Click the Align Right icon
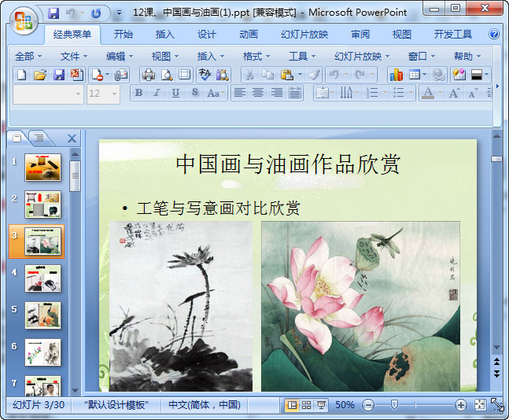 coord(277,93)
